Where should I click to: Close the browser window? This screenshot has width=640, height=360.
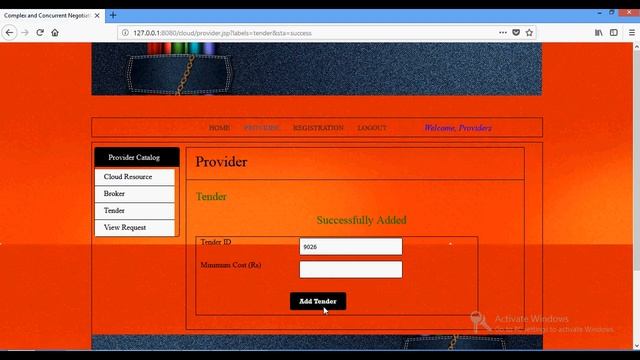[629, 13]
